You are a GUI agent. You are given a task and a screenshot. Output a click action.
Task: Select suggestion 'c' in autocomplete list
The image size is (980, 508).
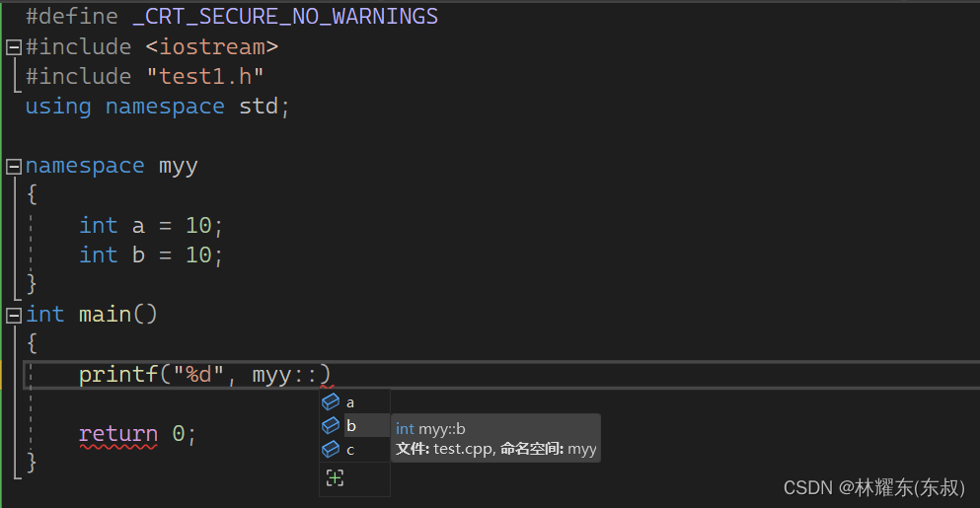point(354,449)
